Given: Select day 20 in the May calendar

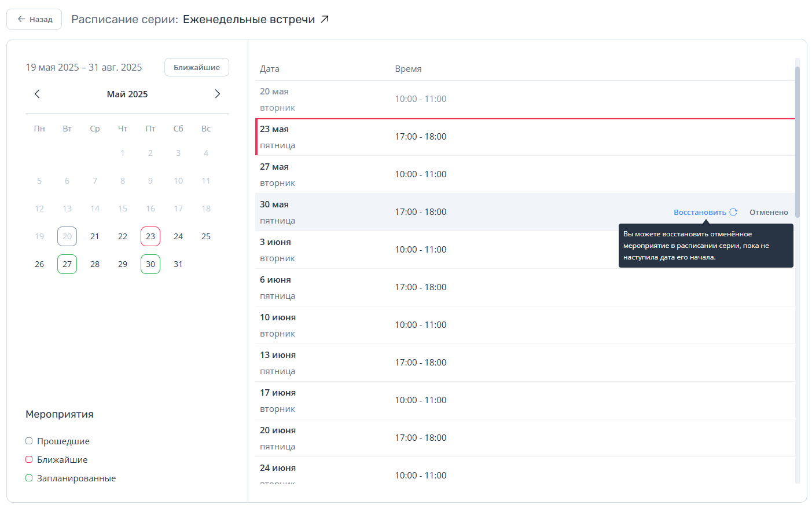Looking at the screenshot, I should pyautogui.click(x=67, y=236).
